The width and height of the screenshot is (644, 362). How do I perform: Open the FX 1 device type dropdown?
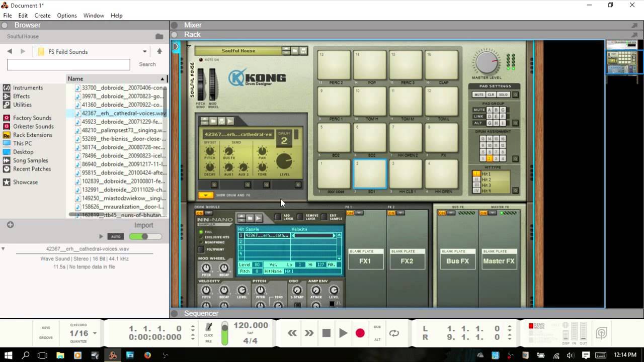coord(359,213)
